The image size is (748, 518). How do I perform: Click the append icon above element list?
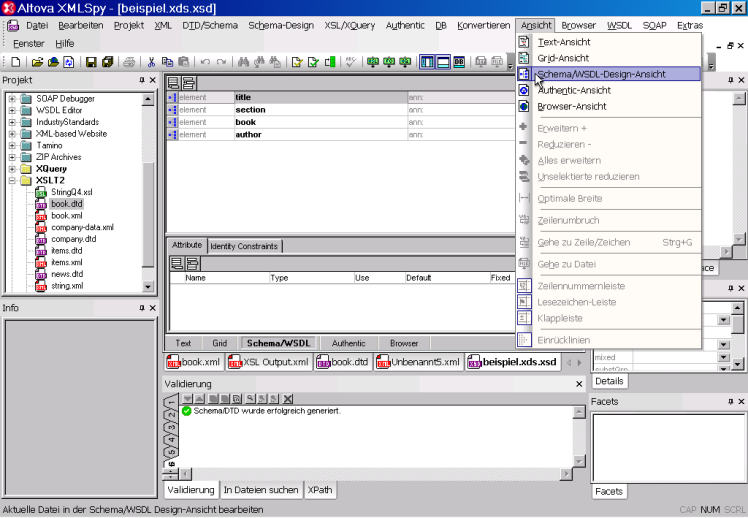point(173,83)
